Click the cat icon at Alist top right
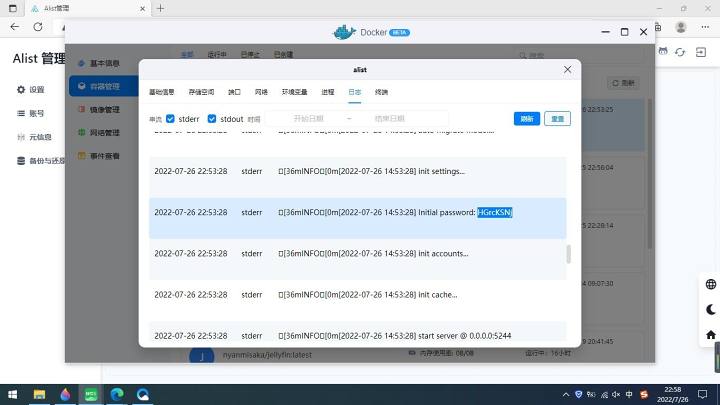The image size is (720, 405). click(663, 51)
